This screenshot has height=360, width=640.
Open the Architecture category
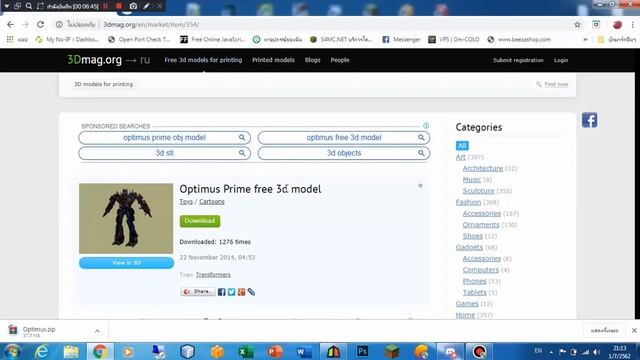(x=483, y=168)
